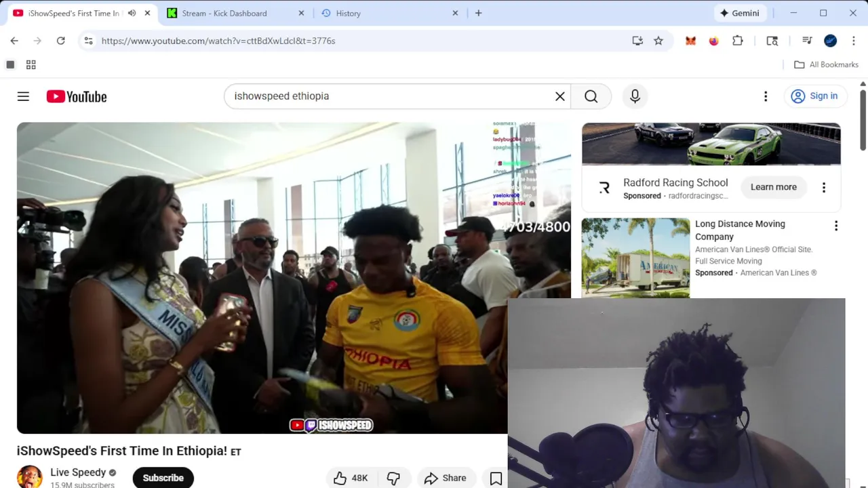868x488 pixels.
Task: Save the video with the bookmark icon
Action: tap(496, 479)
